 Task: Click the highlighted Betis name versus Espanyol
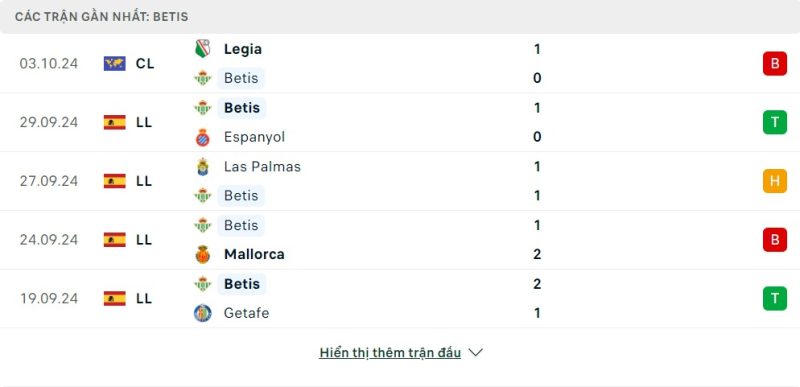point(242,108)
